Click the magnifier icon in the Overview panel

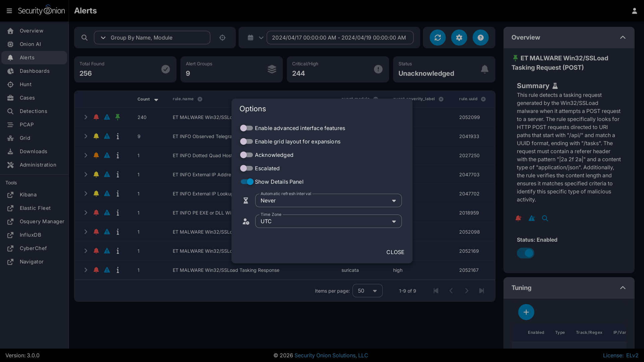[545, 218]
